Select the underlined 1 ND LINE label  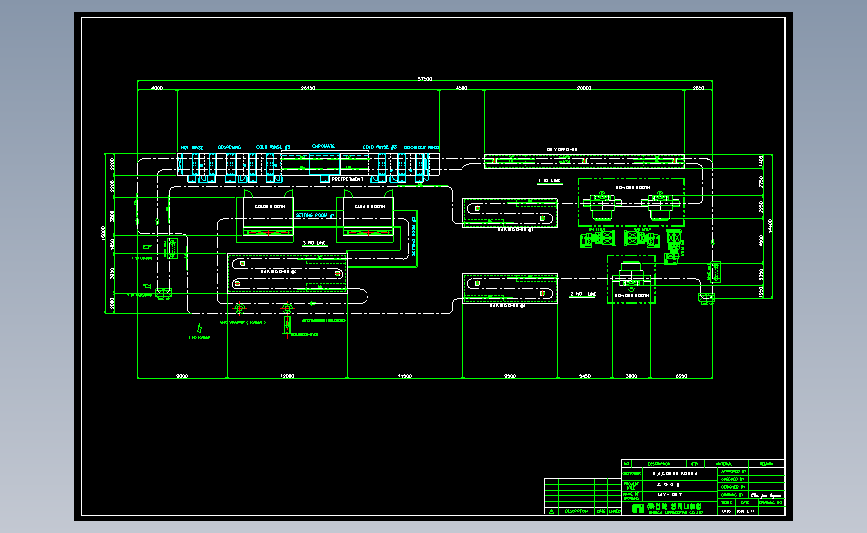point(550,181)
